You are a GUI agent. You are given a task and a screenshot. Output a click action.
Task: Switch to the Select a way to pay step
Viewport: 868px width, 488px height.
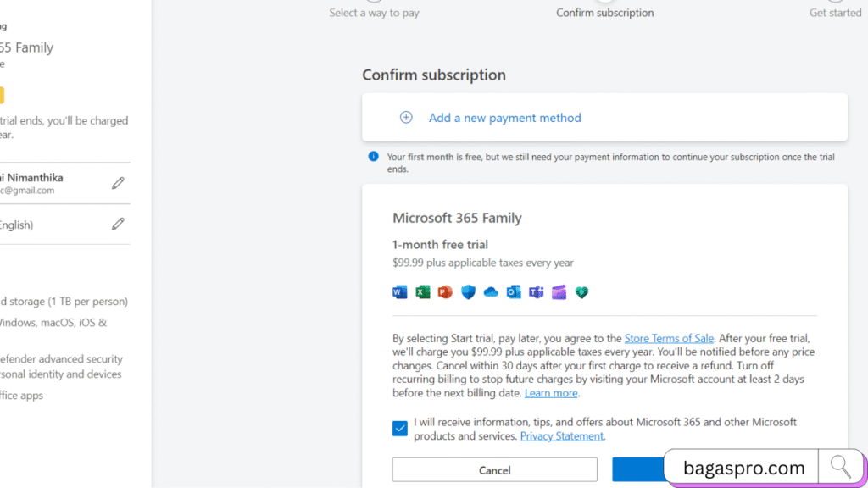(x=374, y=12)
